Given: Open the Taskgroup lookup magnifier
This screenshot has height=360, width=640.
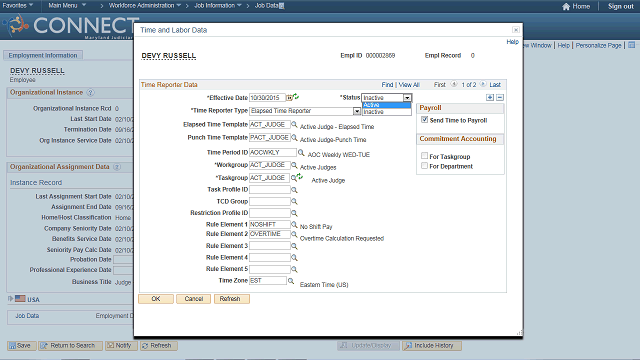Looking at the screenshot, I should coord(293,178).
